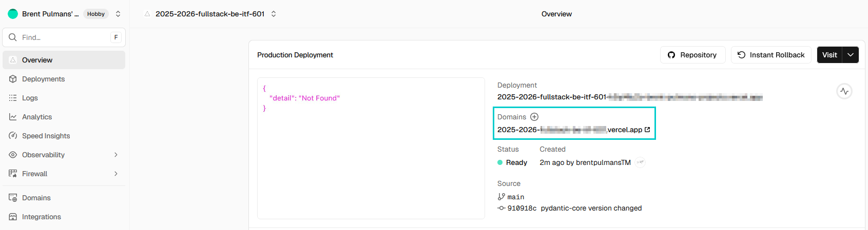Open the external link icon after vercel.app
This screenshot has height=230, width=868.
pos(647,130)
